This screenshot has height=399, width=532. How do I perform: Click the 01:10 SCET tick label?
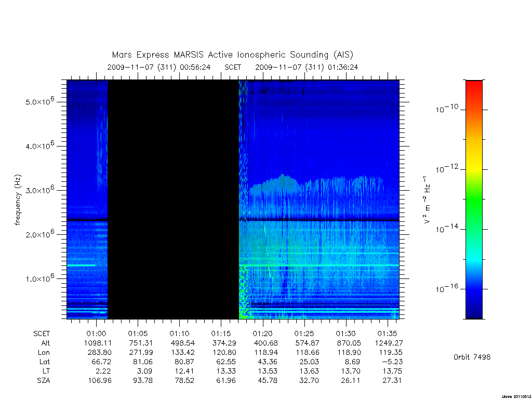(x=179, y=334)
